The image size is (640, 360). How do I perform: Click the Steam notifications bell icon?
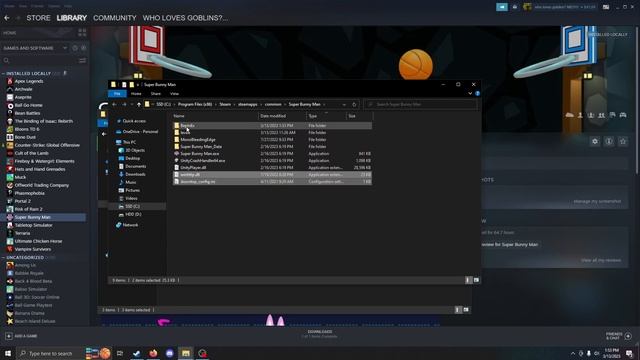click(514, 7)
